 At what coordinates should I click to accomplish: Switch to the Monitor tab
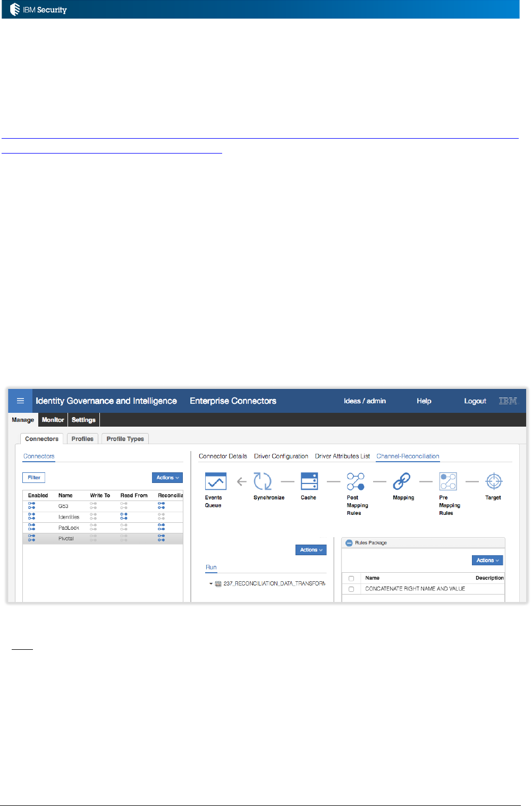[53, 420]
